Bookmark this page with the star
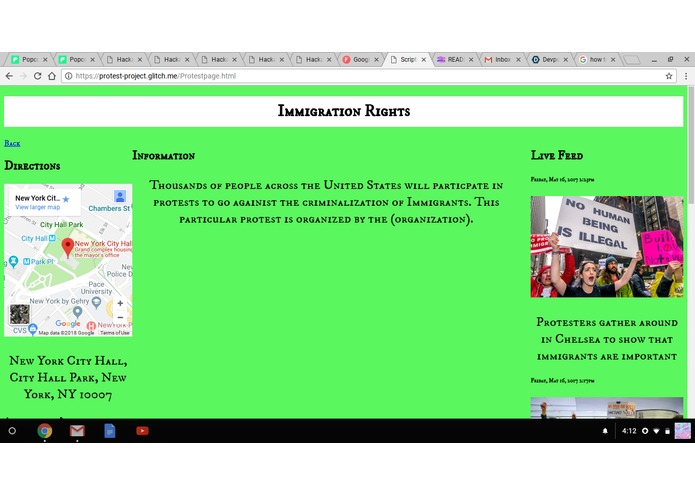The height and width of the screenshot is (494, 695). point(669,76)
